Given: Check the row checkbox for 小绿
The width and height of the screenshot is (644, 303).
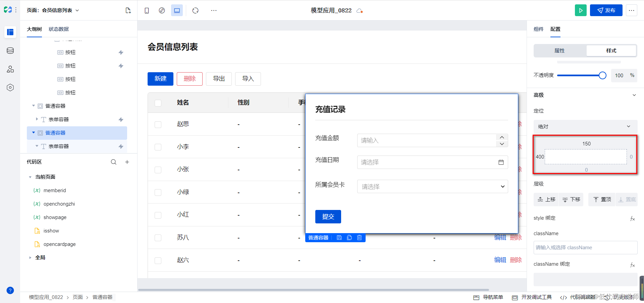Looking at the screenshot, I should coord(158,192).
